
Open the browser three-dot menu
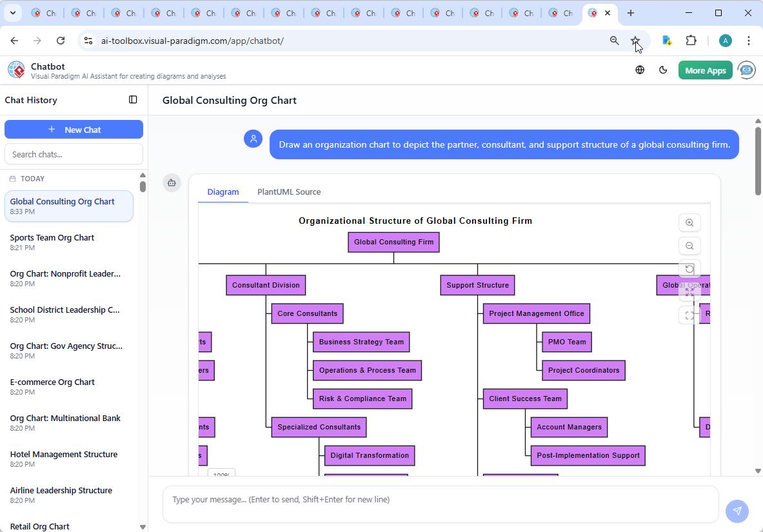(x=749, y=40)
